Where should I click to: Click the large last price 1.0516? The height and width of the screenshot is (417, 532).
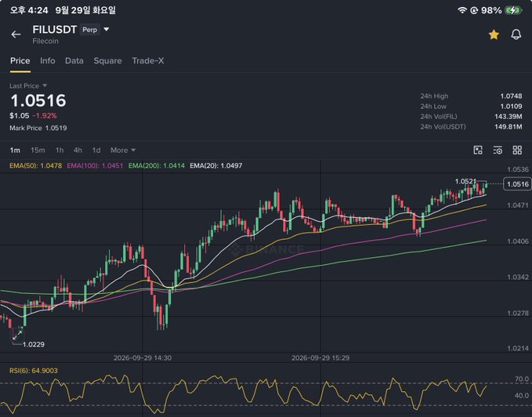pos(38,100)
